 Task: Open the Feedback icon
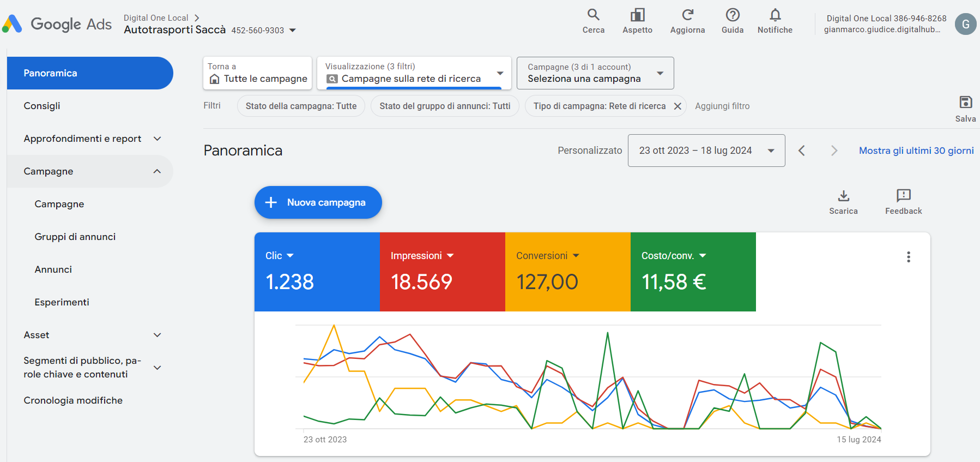903,196
